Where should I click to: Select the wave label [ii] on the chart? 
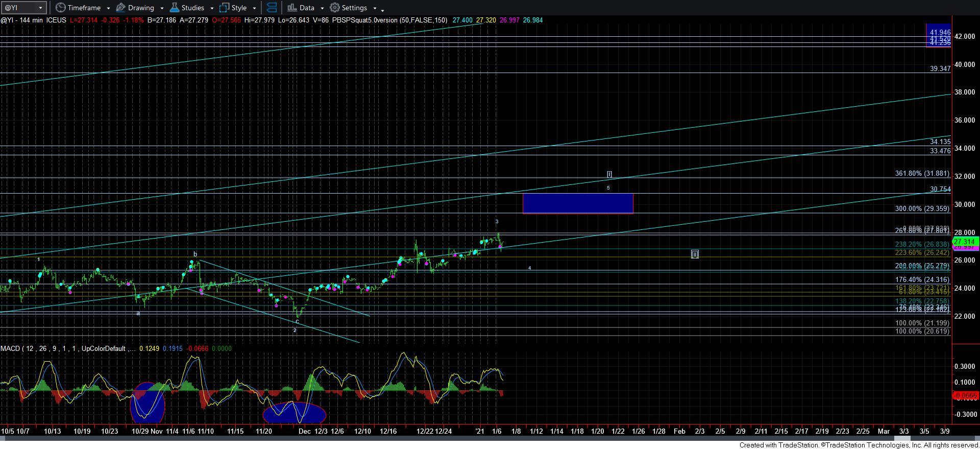pos(695,254)
